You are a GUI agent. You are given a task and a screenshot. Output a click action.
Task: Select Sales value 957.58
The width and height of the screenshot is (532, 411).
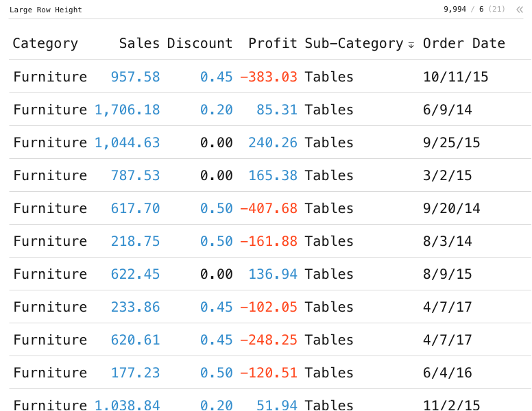click(x=135, y=77)
